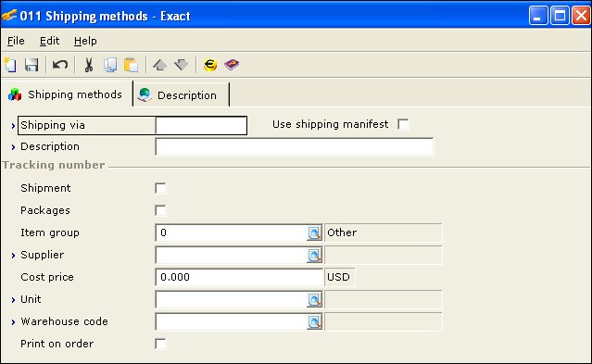Open the Supplier lookup browser
The image size is (592, 364).
[314, 256]
